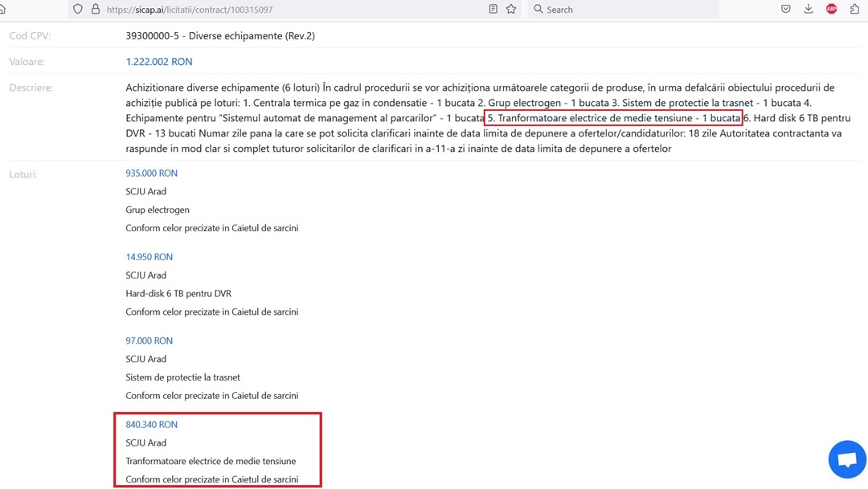Click the 'Valoare:' label

(27, 62)
